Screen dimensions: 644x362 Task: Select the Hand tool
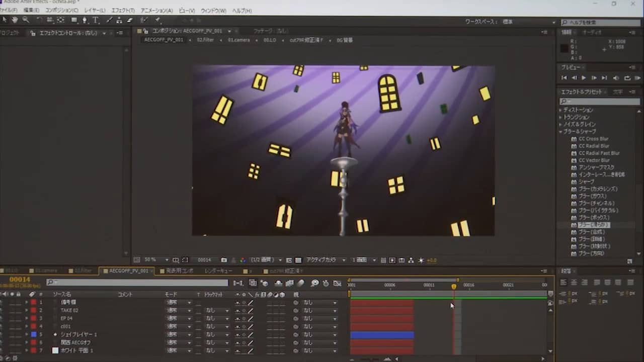click(x=15, y=20)
